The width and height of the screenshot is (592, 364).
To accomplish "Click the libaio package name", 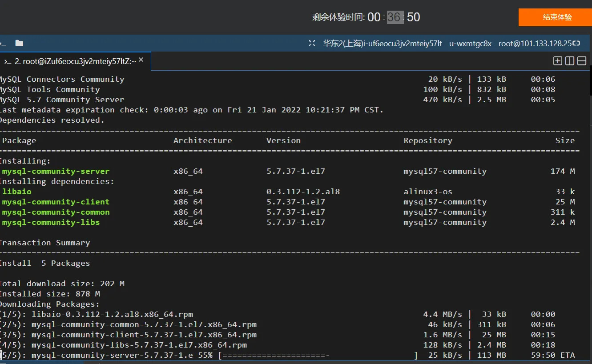I will click(x=16, y=192).
